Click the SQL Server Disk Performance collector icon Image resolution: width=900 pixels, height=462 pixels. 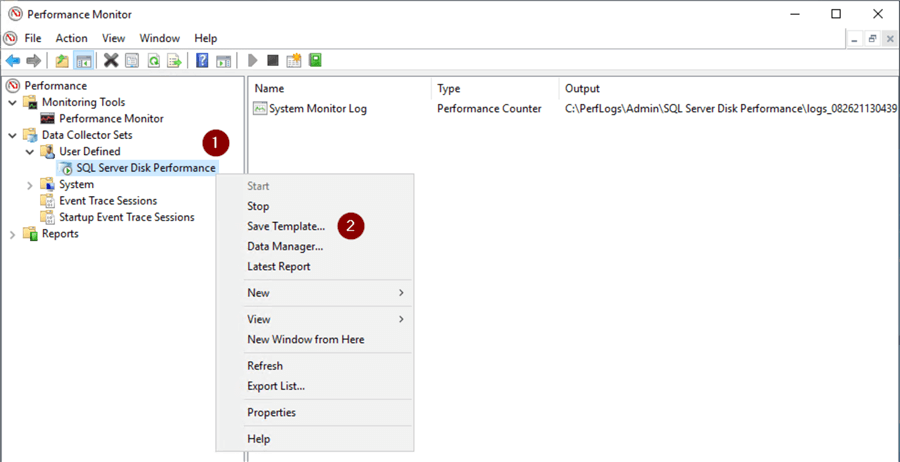[67, 168]
